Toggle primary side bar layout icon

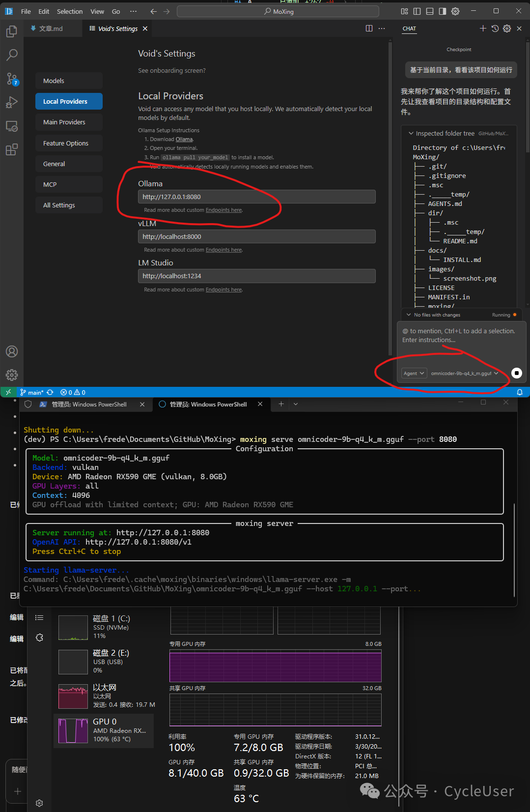[417, 11]
